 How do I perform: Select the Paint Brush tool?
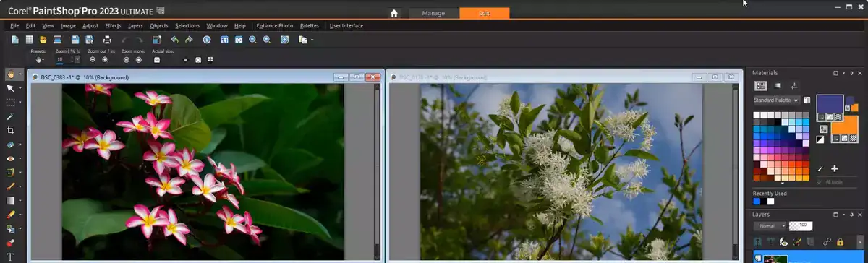pos(10,186)
